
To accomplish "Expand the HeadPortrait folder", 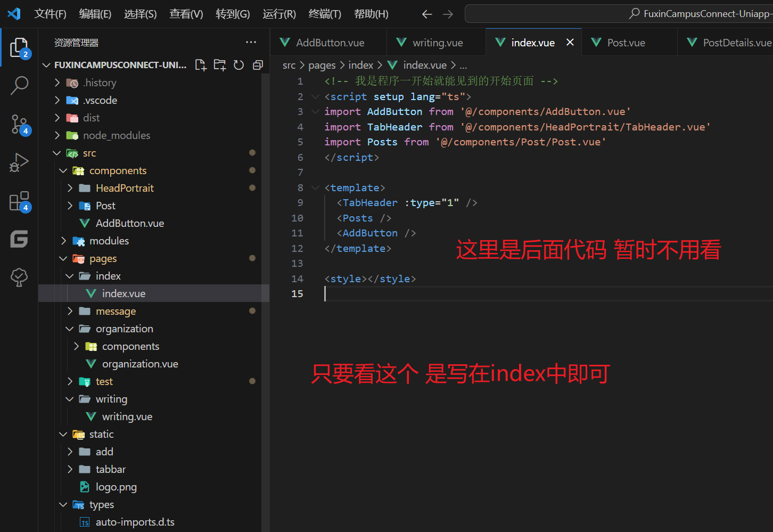I will pyautogui.click(x=70, y=188).
